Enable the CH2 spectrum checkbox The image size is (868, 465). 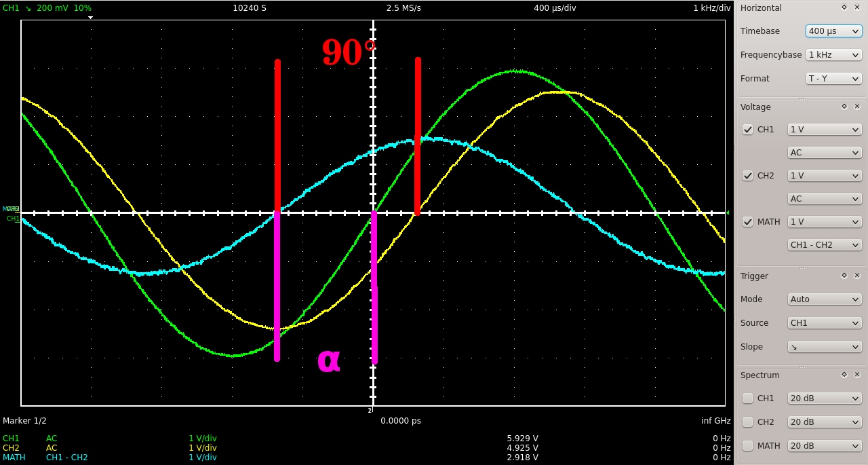click(748, 422)
